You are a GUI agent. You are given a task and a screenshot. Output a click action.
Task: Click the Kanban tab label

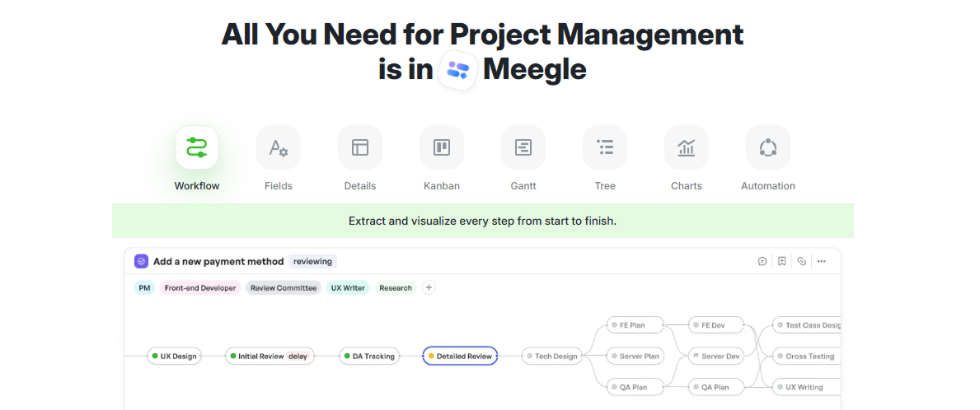(x=441, y=186)
